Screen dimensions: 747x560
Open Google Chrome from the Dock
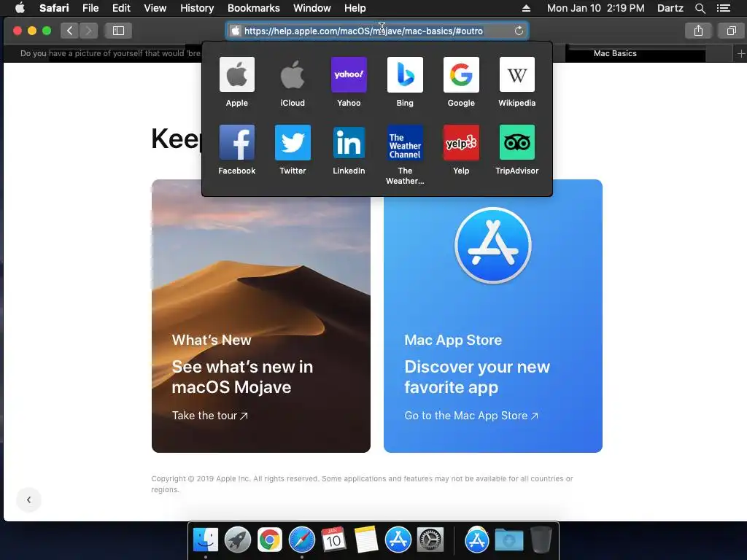(x=270, y=540)
